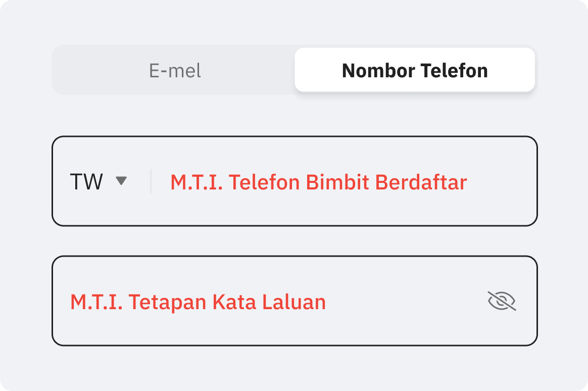Screen dimensions: 588x391
Task: Toggle password visibility in Kata Laluan field
Action: 502,301
